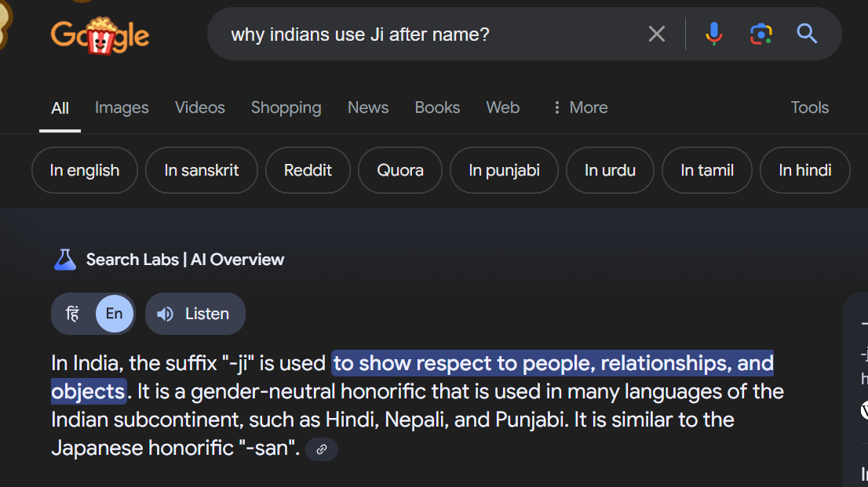868x487 pixels.
Task: Click the Search Labs flask icon
Action: pyautogui.click(x=64, y=260)
